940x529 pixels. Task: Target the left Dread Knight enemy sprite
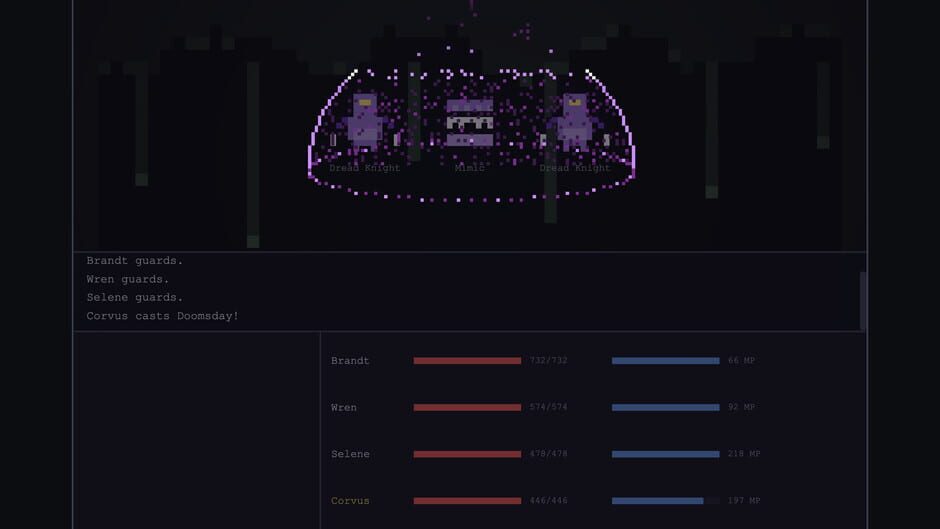coord(364,122)
